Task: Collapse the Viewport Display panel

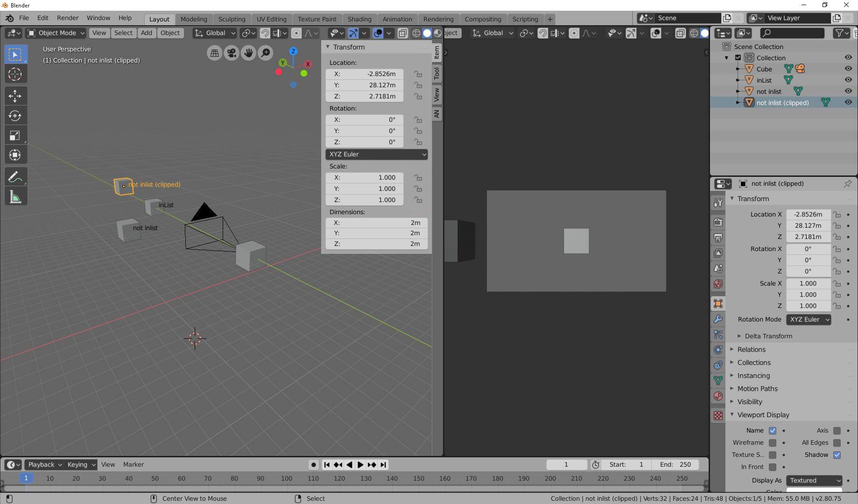Action: click(763, 415)
